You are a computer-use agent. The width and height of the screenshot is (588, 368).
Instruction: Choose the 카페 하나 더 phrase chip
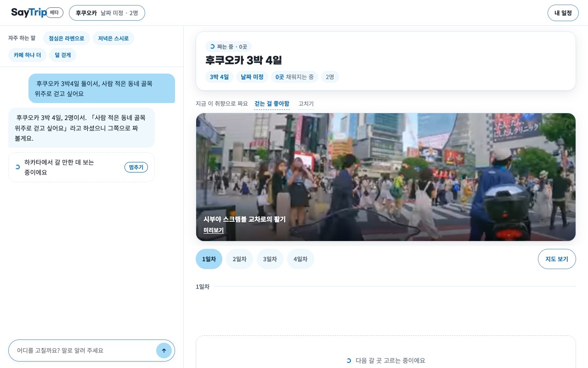pyautogui.click(x=27, y=55)
